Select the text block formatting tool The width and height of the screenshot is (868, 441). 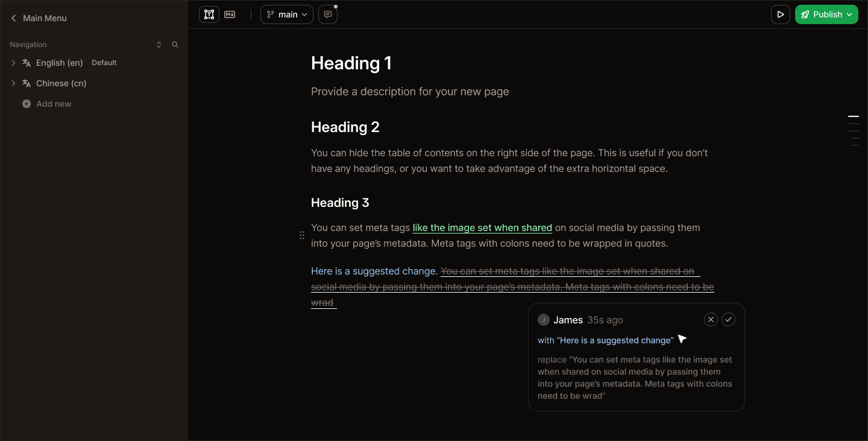pos(209,14)
